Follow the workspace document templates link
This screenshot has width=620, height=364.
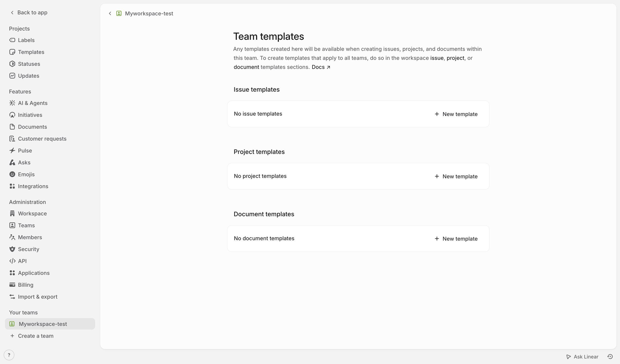(x=246, y=67)
